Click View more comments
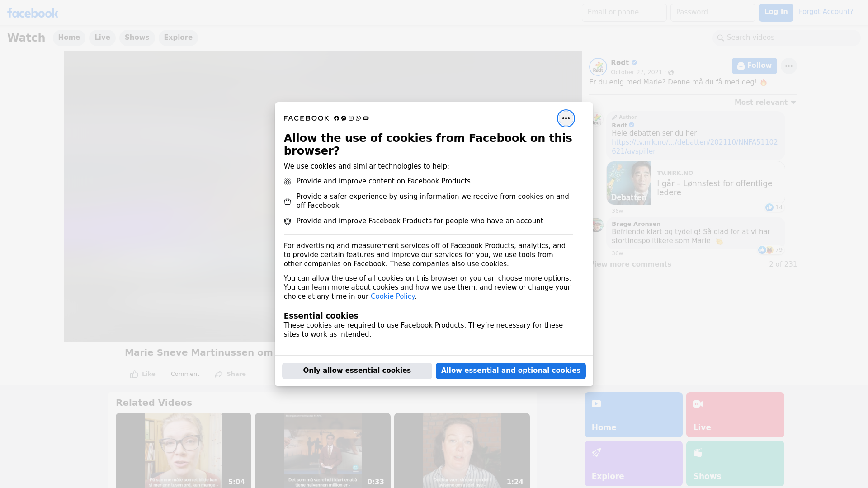The height and width of the screenshot is (488, 868). (x=631, y=264)
